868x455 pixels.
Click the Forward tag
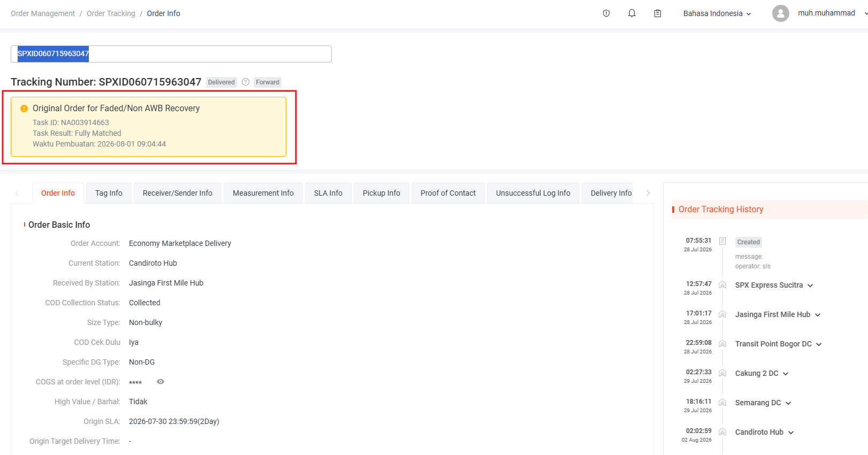268,82
